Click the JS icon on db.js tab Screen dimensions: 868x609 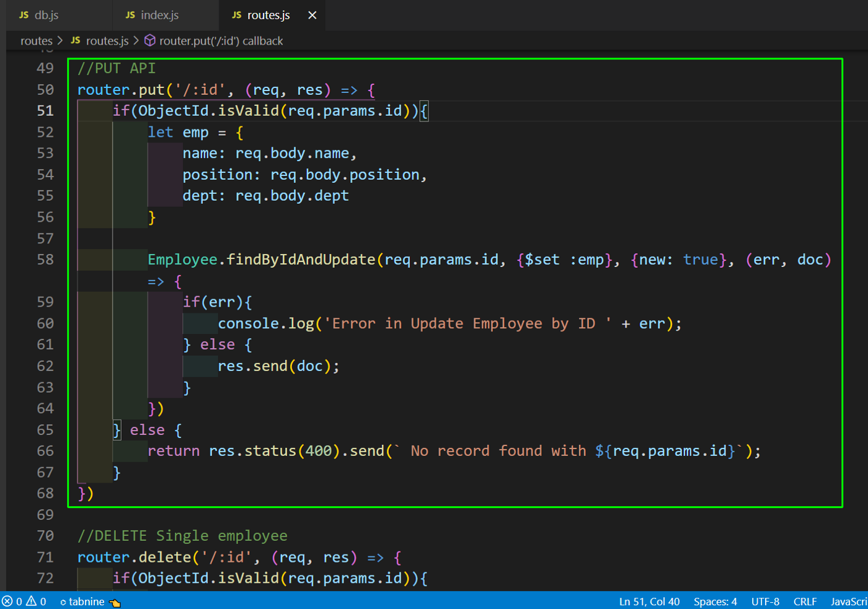(x=24, y=15)
